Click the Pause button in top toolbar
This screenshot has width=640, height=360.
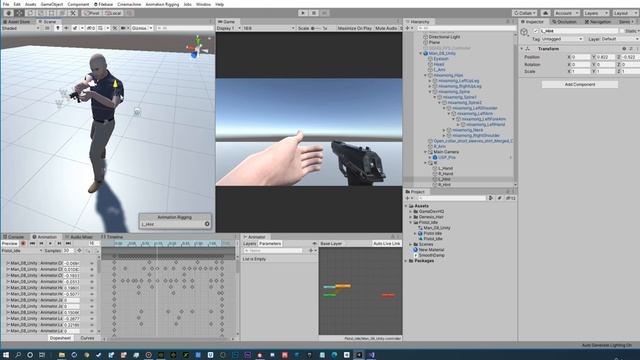[314, 13]
